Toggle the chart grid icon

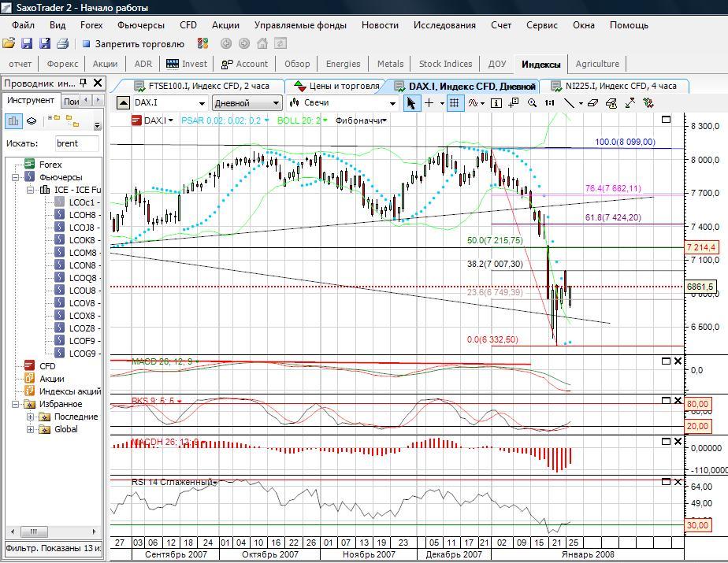click(455, 103)
